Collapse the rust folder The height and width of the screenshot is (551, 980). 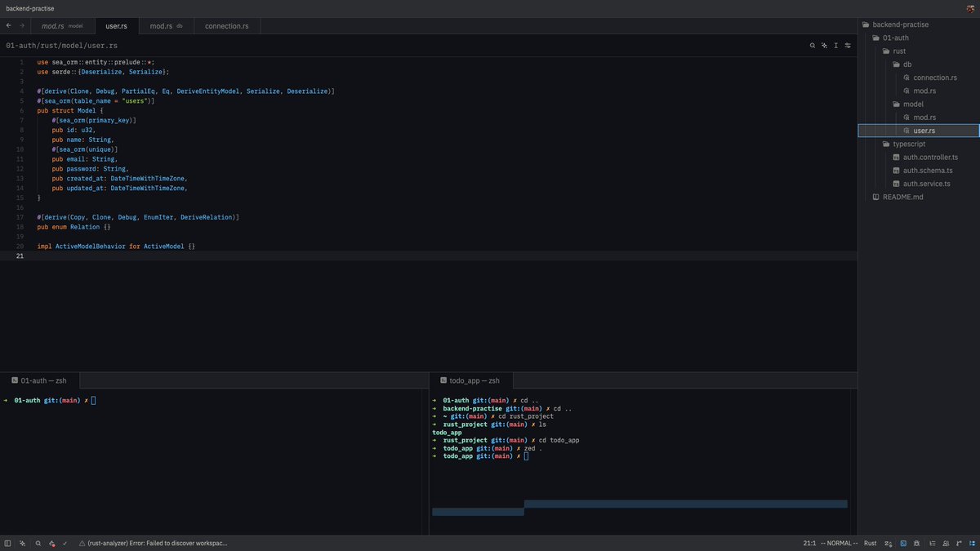(x=919, y=51)
